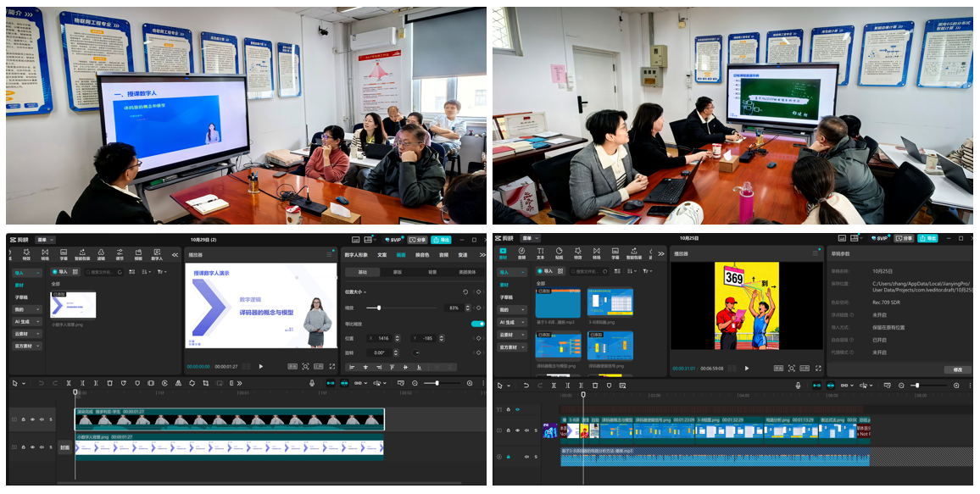Switch to the 蒙版 sub-tab in properties panel
The width and height of the screenshot is (980, 494).
click(397, 272)
